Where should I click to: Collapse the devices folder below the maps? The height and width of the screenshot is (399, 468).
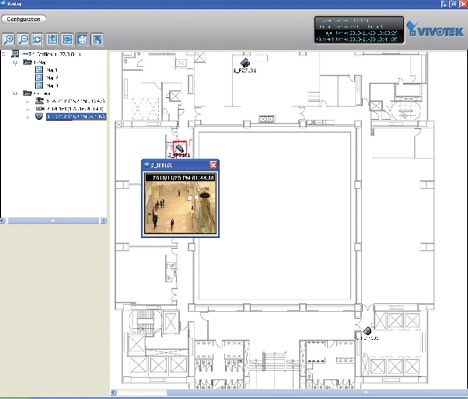15,93
